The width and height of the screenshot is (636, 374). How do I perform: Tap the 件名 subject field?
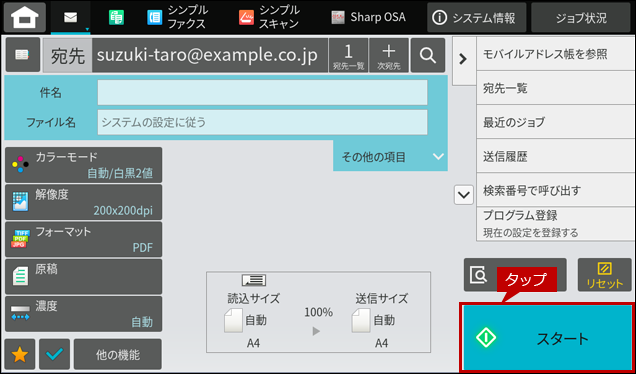coord(262,92)
